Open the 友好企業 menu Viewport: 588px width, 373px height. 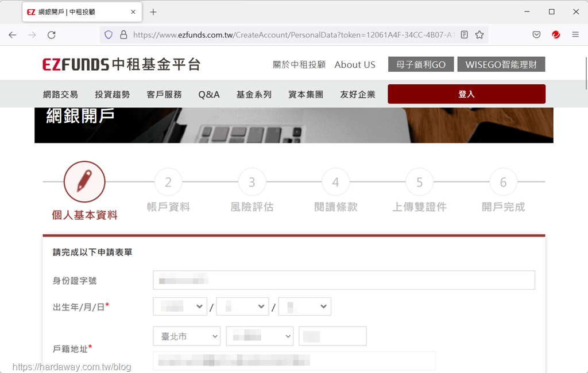[x=357, y=95]
